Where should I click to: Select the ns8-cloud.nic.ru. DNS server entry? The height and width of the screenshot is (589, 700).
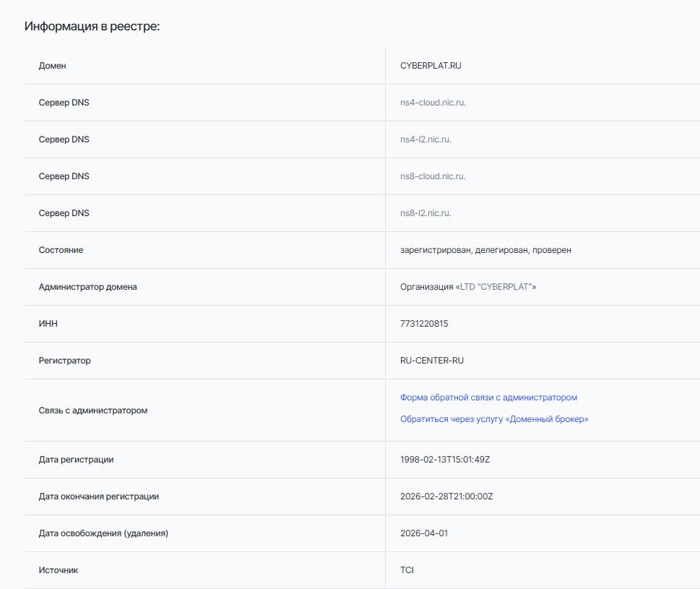coord(433,176)
